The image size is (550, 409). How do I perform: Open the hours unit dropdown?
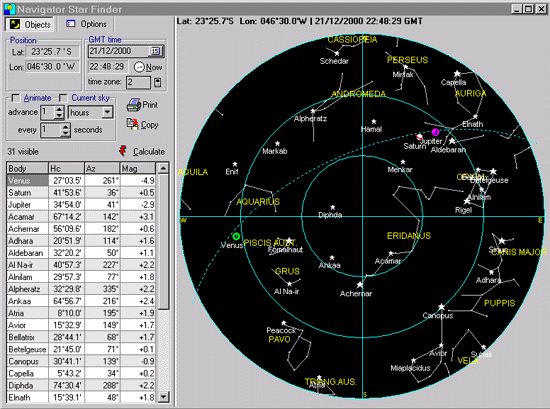[107, 113]
